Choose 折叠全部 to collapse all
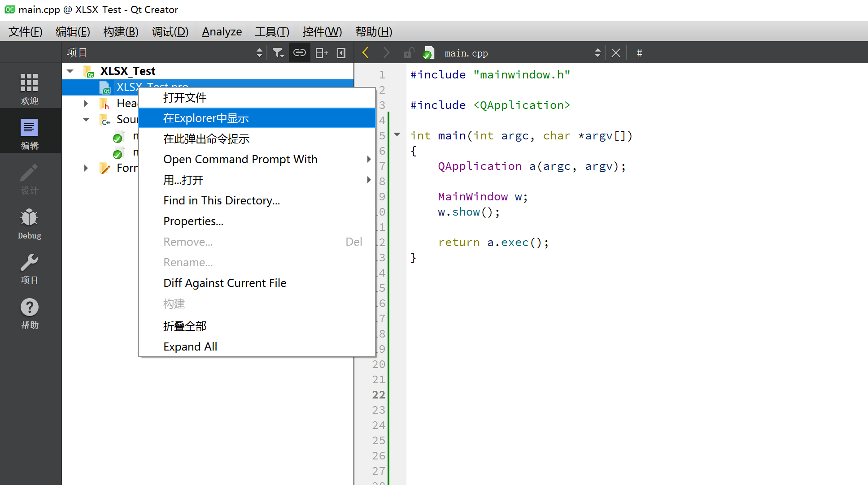The image size is (868, 485). 257,326
